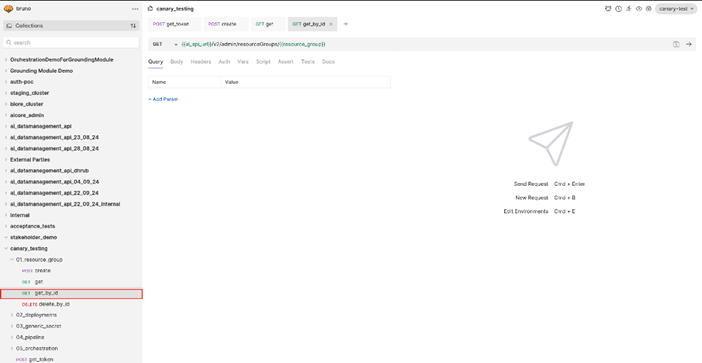Open the collection runner (running man icon)
The image size is (702, 363).
[x=629, y=9]
